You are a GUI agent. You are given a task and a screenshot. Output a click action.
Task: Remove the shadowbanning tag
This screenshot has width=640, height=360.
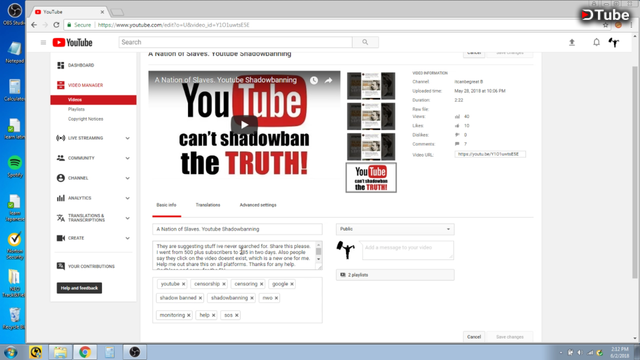[252, 298]
